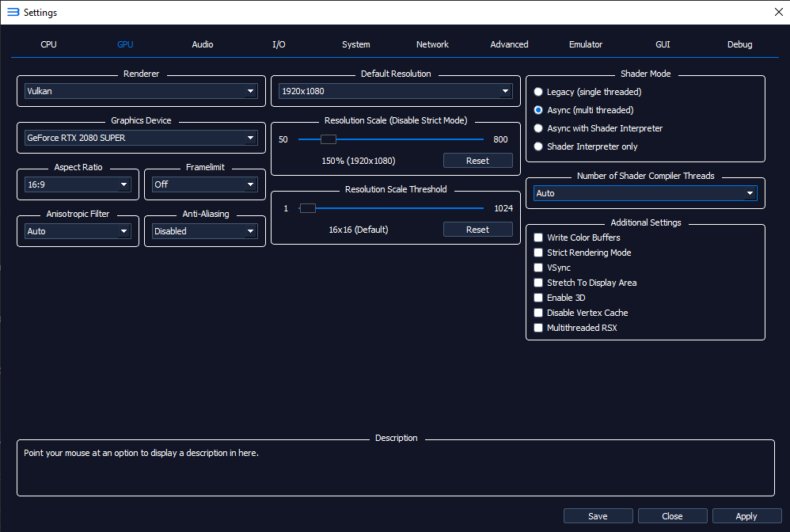Open the Default Resolution 1920x1080 dropdown
790x532 pixels.
click(396, 91)
